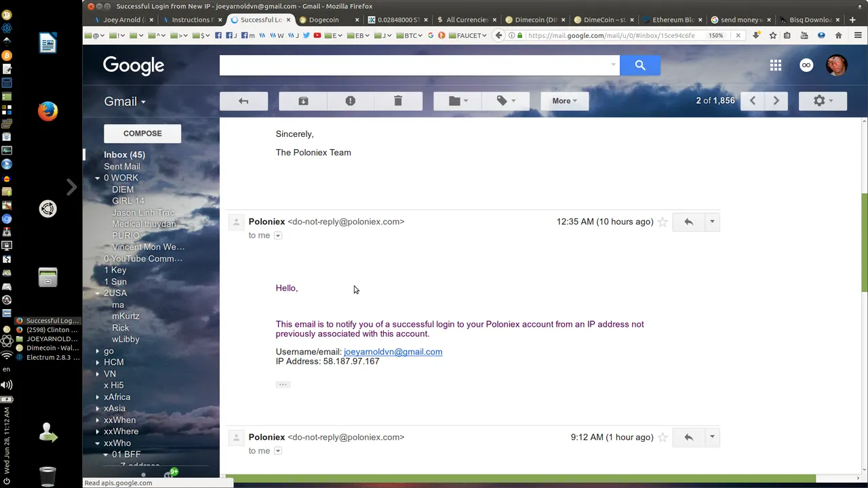Collapse the 0 WORK label tree
The image size is (868, 488).
(98, 178)
